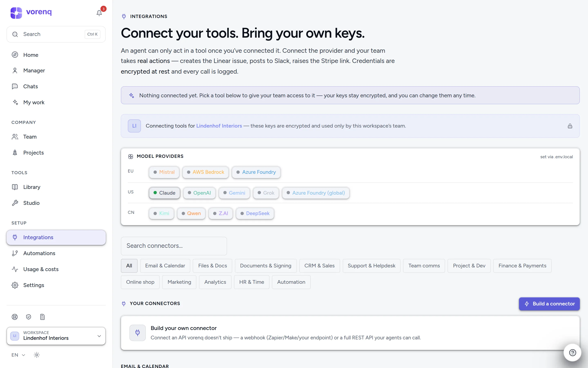Image resolution: width=588 pixels, height=368 pixels.
Task: Open the shield check icon
Action: pyautogui.click(x=29, y=317)
